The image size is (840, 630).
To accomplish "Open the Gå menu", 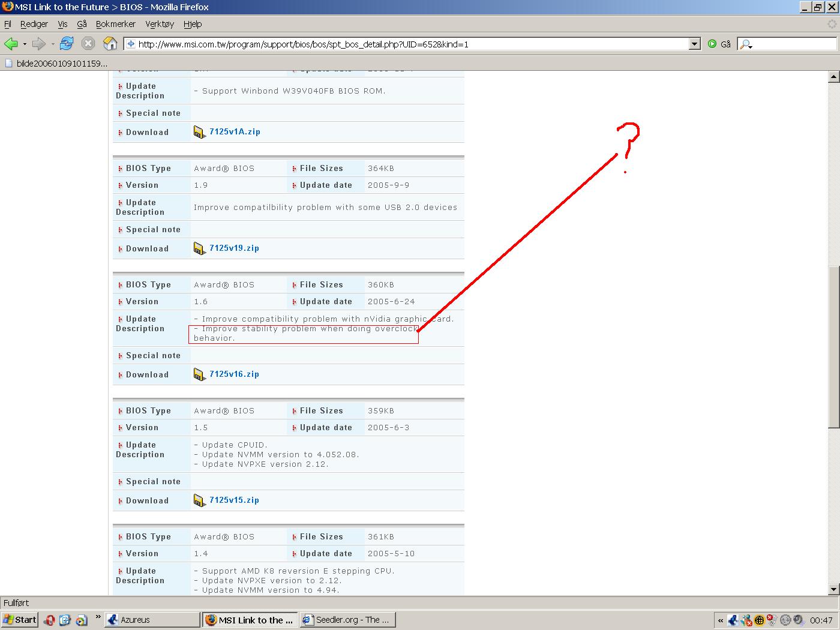I will (82, 24).
